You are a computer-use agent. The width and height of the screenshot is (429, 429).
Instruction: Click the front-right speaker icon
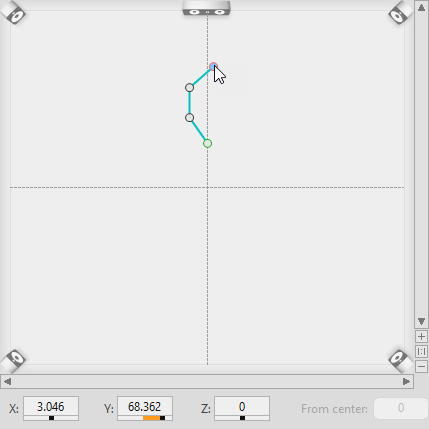pos(400,13)
